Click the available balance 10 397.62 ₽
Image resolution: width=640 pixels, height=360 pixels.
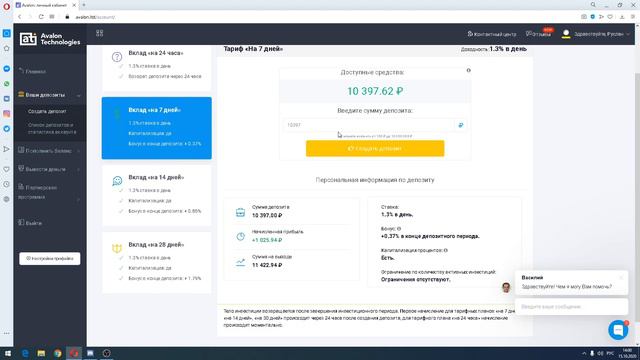375,91
